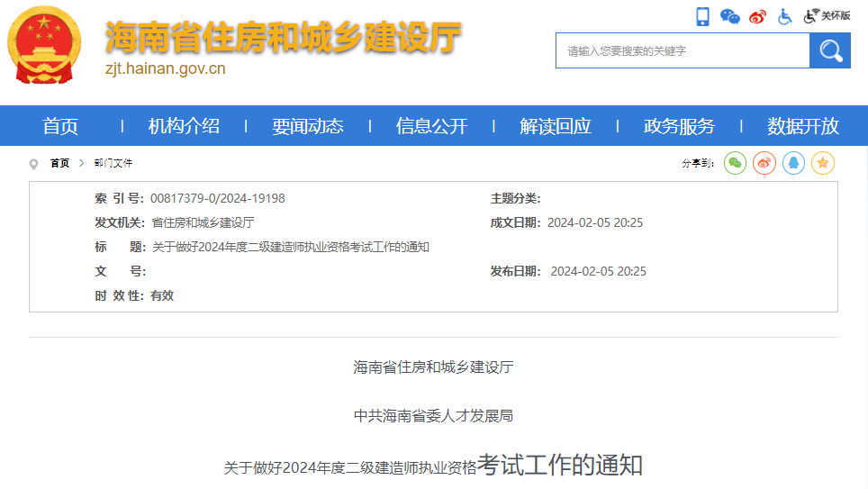Select 政务服务 in the navigation bar

tap(679, 126)
